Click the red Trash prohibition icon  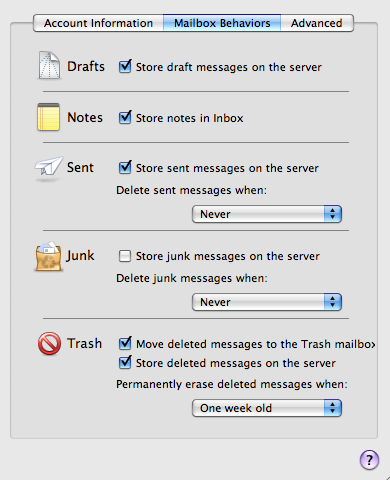click(49, 343)
